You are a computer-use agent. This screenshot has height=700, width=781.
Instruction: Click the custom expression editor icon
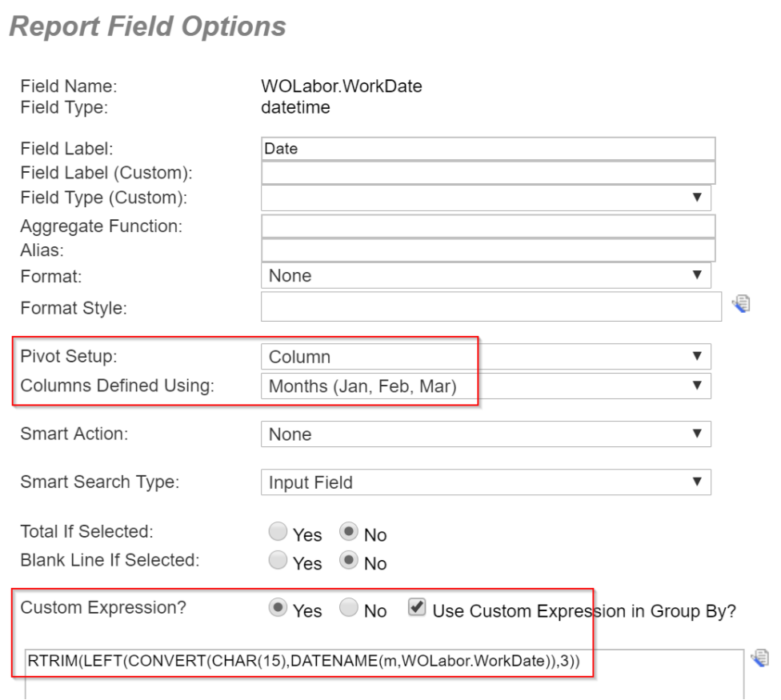pos(759,658)
